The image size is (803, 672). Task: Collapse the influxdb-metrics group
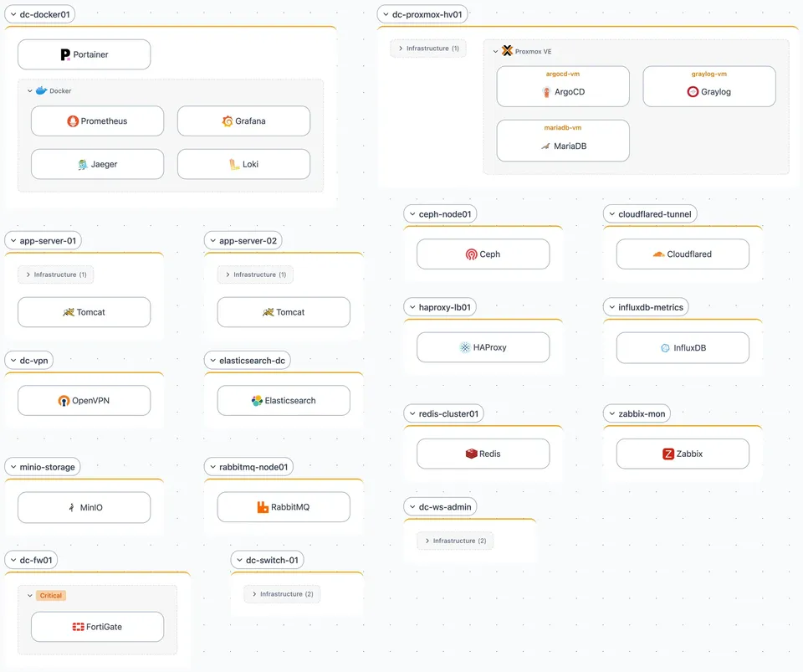[x=612, y=307]
